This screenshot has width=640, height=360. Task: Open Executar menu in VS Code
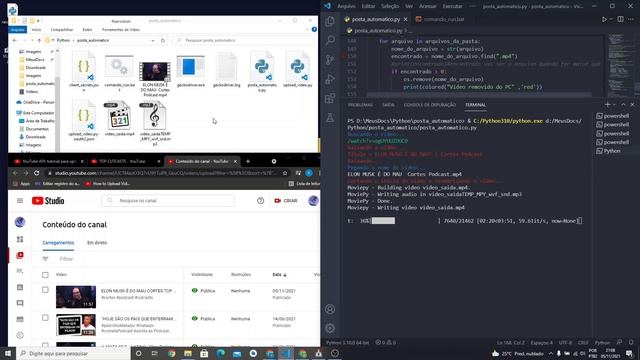(x=453, y=6)
